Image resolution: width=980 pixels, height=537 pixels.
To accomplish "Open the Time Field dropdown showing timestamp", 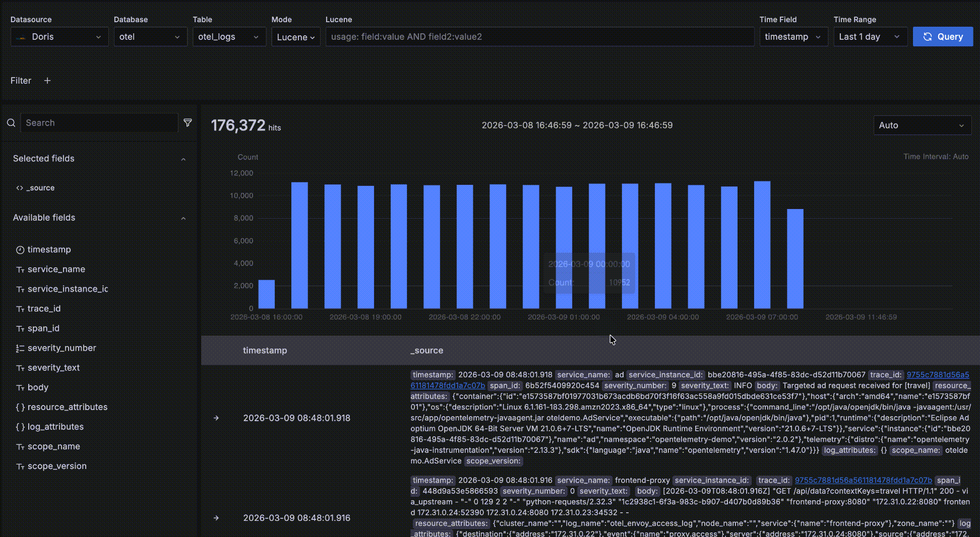I will pyautogui.click(x=793, y=37).
